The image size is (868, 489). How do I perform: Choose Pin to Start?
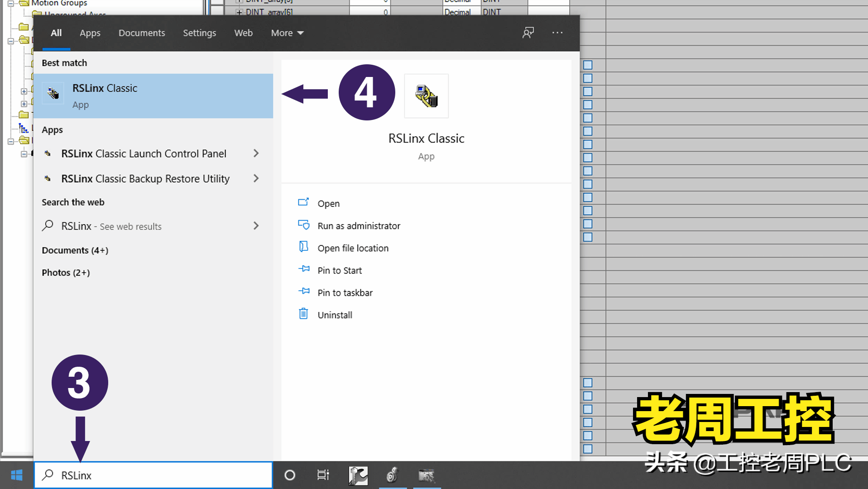coord(340,270)
